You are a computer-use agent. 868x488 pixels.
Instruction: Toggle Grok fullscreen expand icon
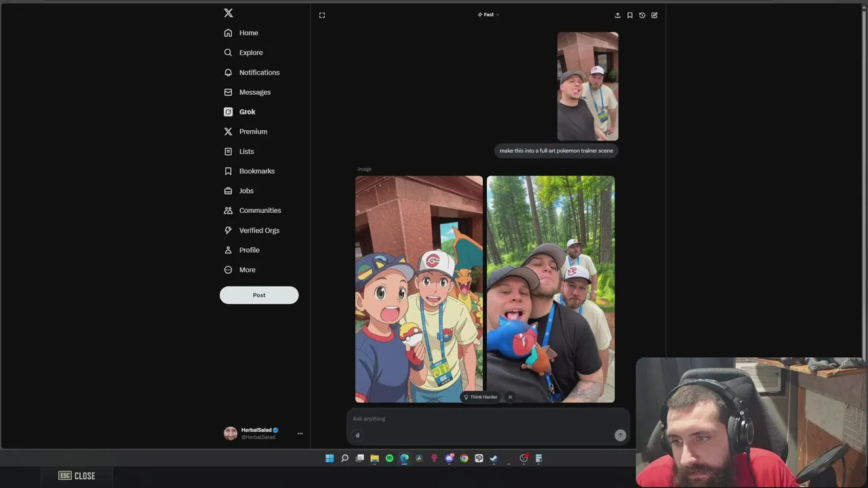pos(322,15)
